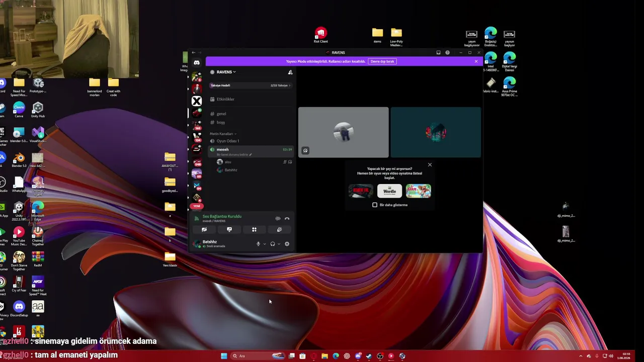Viewport: 644px width, 362px height.
Task: Open the invite people icon beside RAVENS
Action: 290,72
